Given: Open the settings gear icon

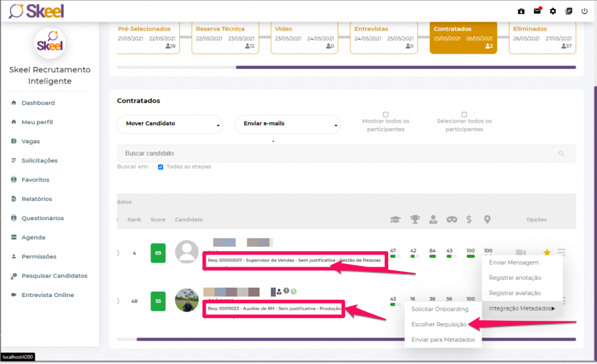Looking at the screenshot, I should (x=553, y=11).
